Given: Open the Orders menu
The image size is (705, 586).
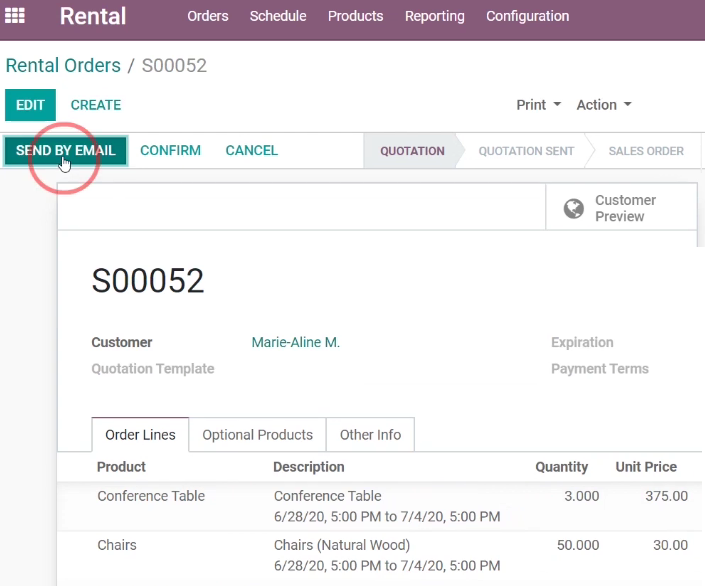Looking at the screenshot, I should pos(208,16).
